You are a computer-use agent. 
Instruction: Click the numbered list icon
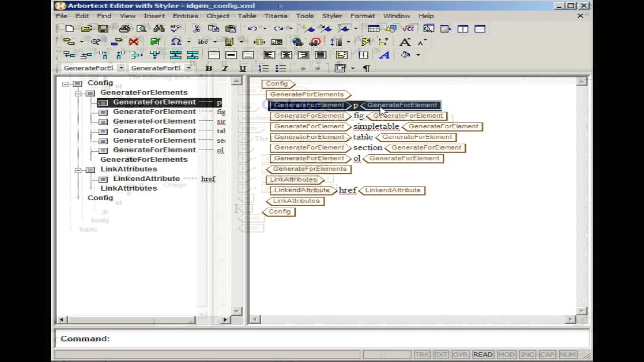(x=264, y=68)
